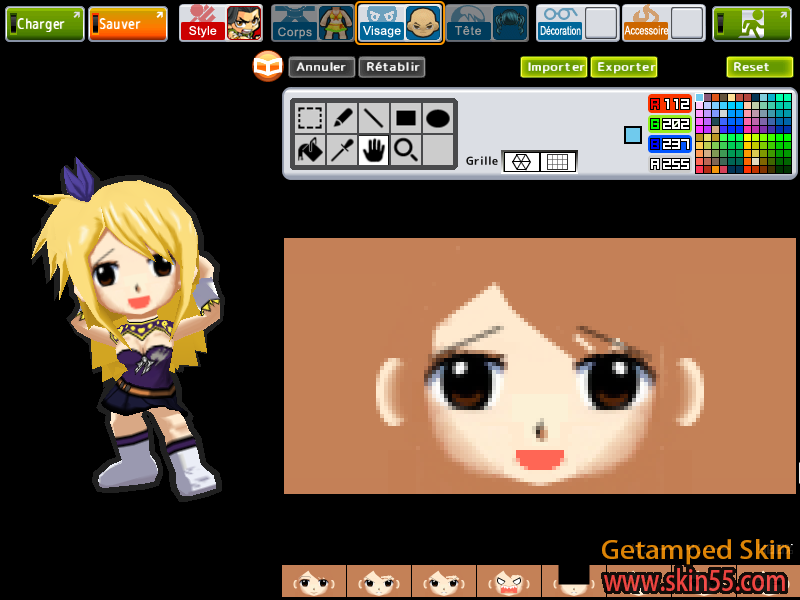Click the green exit running-man button

pyautogui.click(x=752, y=24)
